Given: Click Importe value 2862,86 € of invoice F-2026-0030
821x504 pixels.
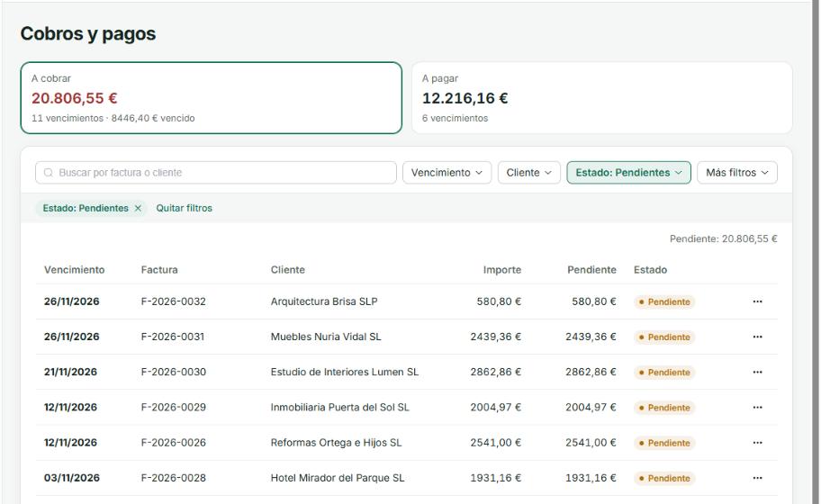Looking at the screenshot, I should click(x=495, y=372).
